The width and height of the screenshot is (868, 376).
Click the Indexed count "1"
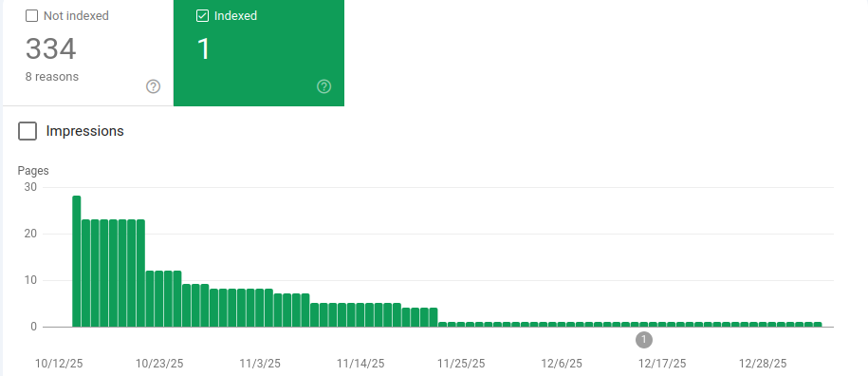coord(204,48)
